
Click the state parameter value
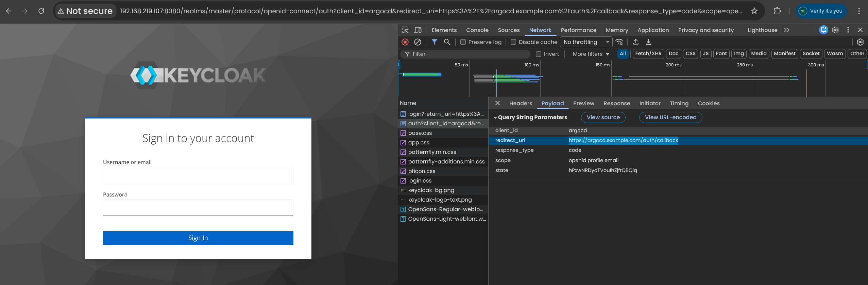(603, 170)
